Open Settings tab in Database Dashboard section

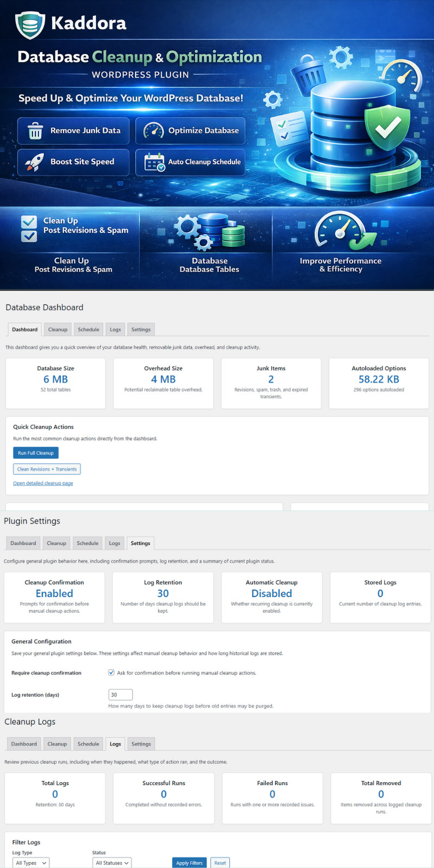click(141, 329)
